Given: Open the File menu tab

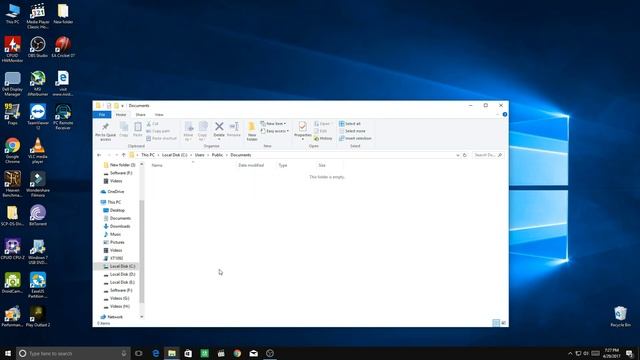Looking at the screenshot, I should point(102,115).
